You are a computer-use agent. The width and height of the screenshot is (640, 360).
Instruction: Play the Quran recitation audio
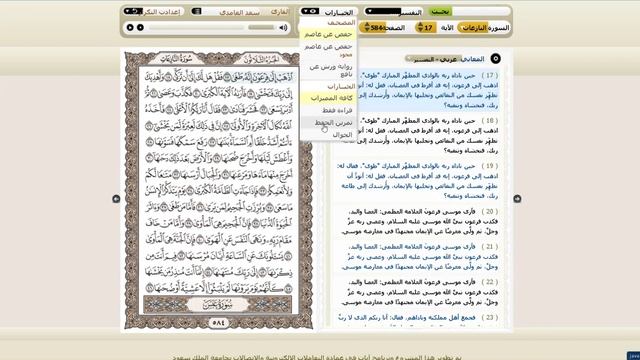[x=130, y=27]
